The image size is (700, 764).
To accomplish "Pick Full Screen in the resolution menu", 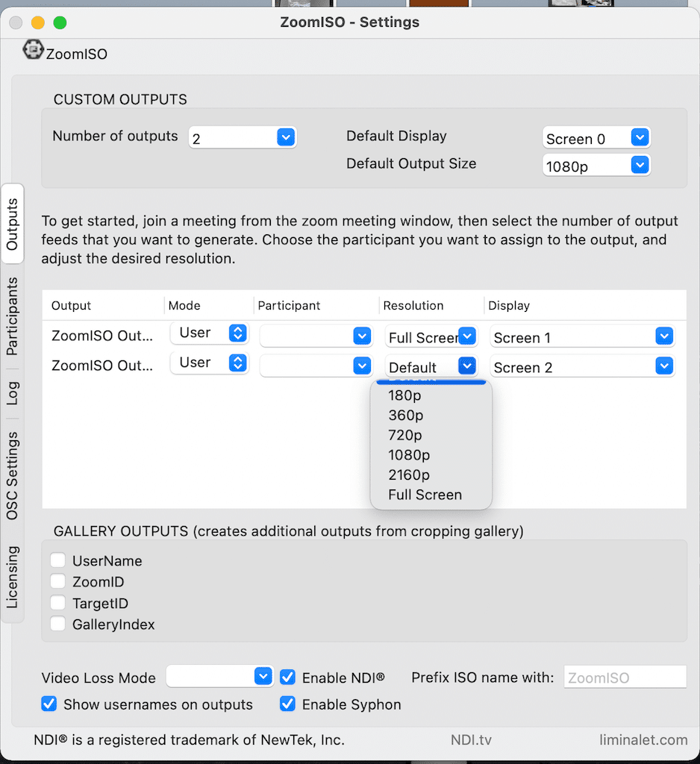I will coord(431,495).
